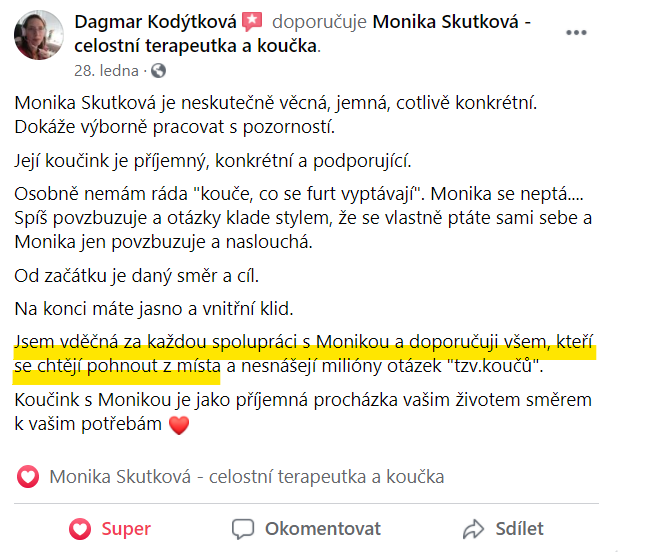Viewport: 672px width, 552px height.
Task: Click the Sdílet button label
Action: tap(519, 529)
